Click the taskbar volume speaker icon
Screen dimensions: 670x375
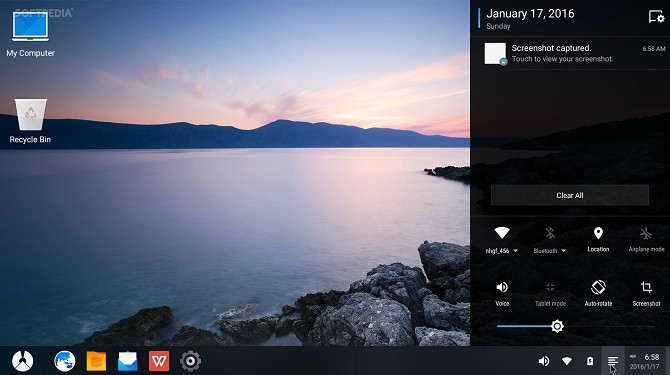544,361
